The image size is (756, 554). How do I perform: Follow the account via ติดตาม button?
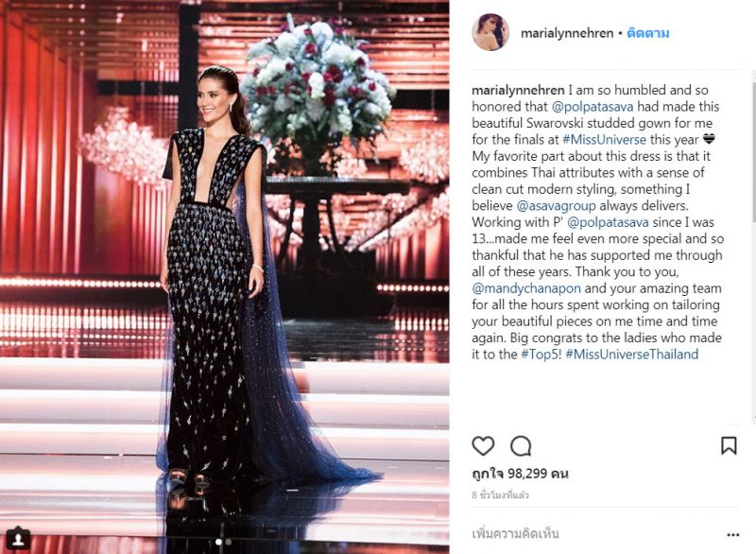click(648, 33)
